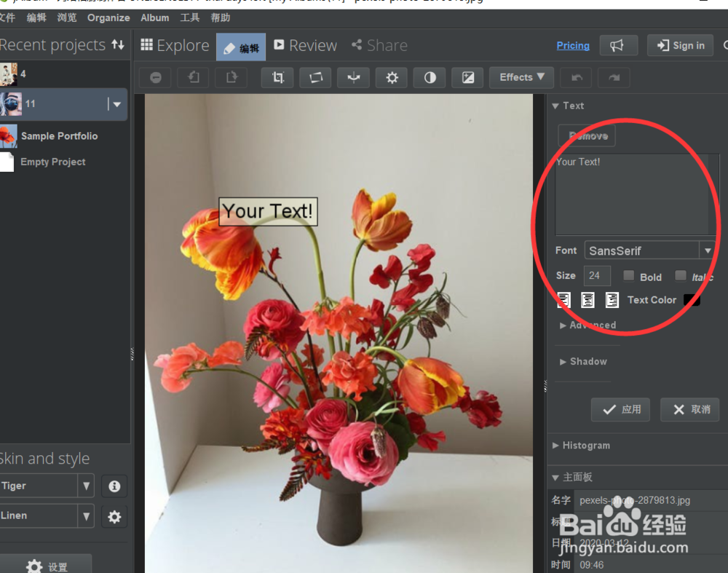Open skin info icon next to Tiger
The width and height of the screenshot is (728, 573).
pos(114,486)
